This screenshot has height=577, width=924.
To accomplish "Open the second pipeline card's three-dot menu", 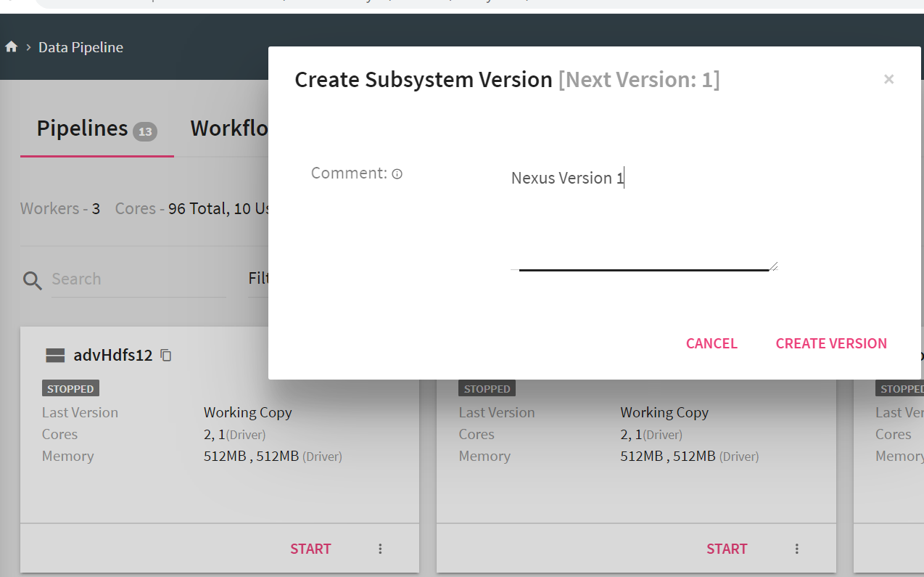I will pyautogui.click(x=796, y=549).
